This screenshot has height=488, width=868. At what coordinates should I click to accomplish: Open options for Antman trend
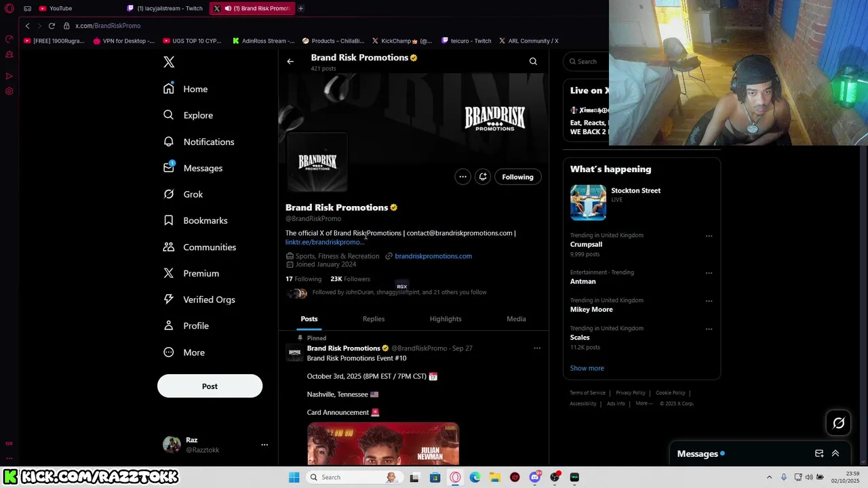point(709,273)
